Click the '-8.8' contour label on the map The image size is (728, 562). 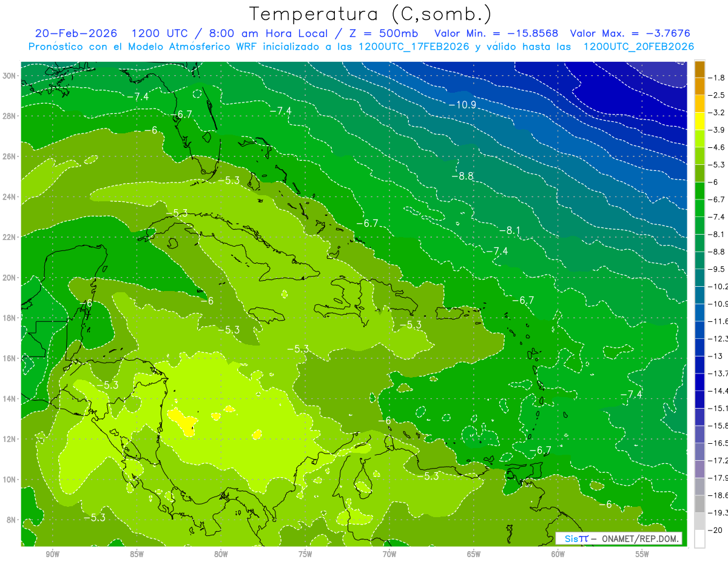[462, 176]
